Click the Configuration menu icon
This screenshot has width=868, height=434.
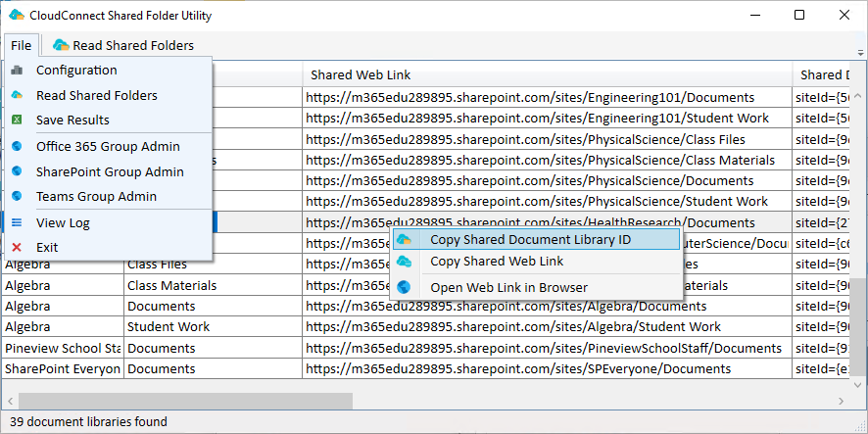click(x=17, y=71)
